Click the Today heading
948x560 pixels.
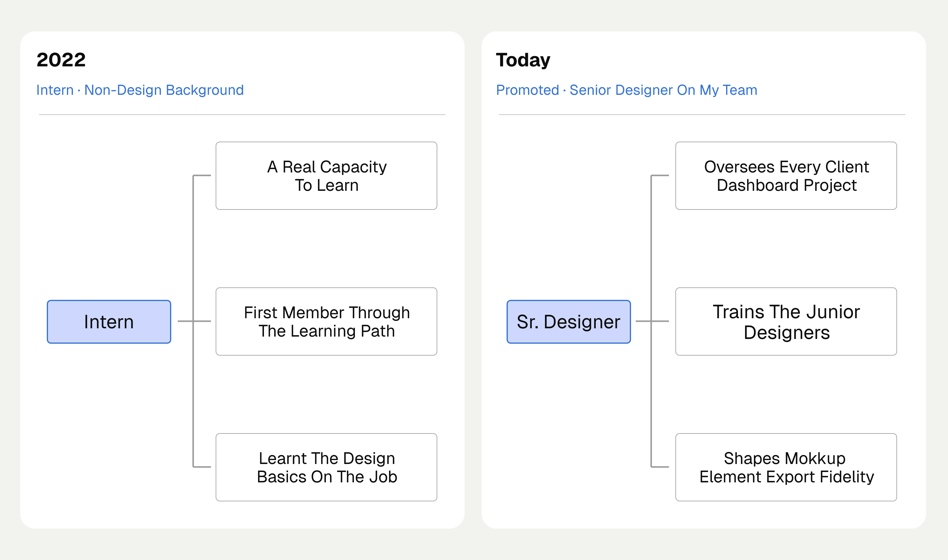click(523, 60)
